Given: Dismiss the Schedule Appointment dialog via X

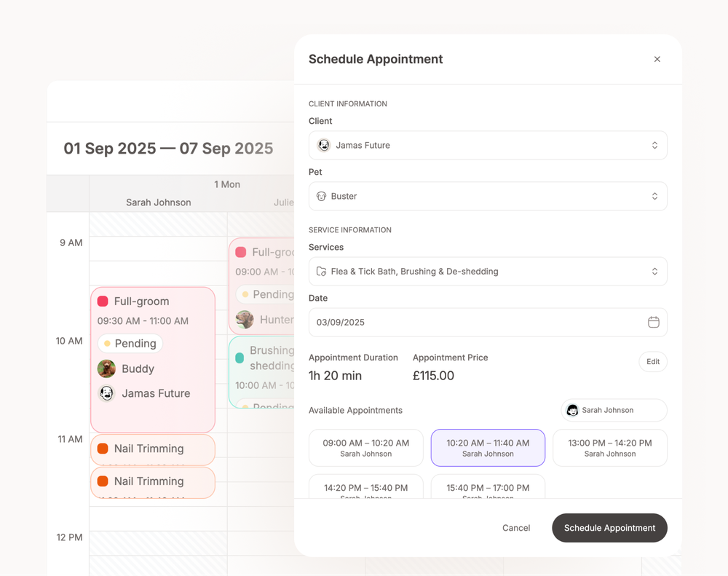Looking at the screenshot, I should (657, 59).
